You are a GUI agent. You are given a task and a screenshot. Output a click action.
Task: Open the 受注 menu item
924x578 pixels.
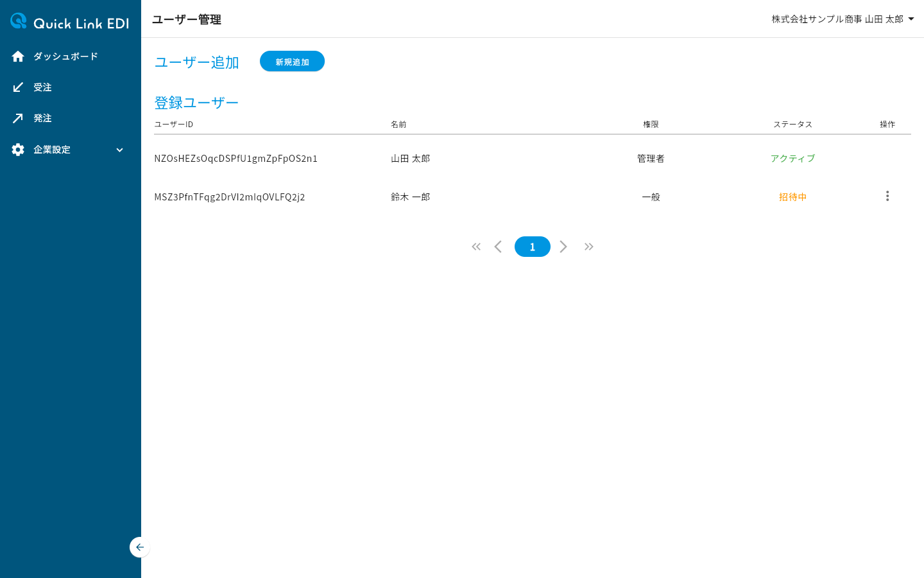pyautogui.click(x=71, y=87)
